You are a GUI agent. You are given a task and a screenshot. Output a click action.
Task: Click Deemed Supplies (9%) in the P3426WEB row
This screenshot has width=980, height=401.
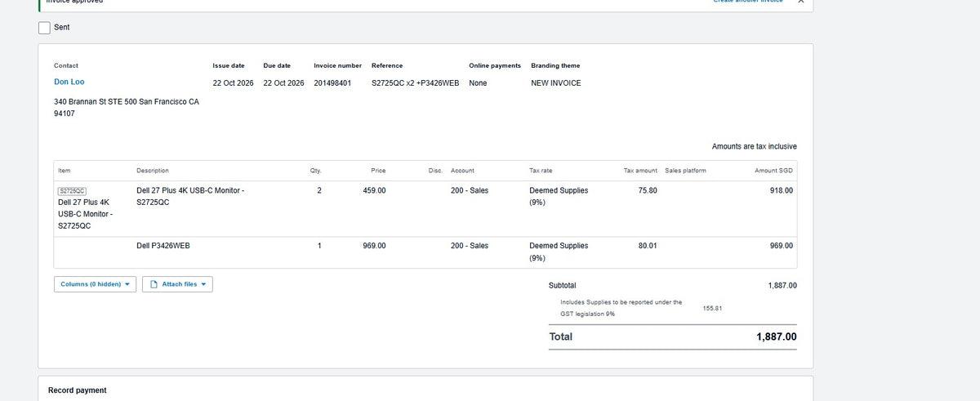tap(559, 252)
